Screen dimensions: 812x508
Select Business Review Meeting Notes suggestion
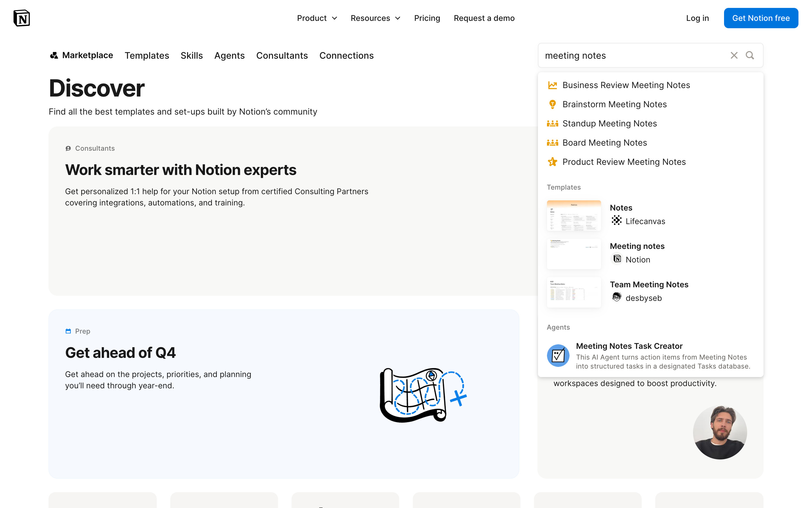[x=650, y=85]
